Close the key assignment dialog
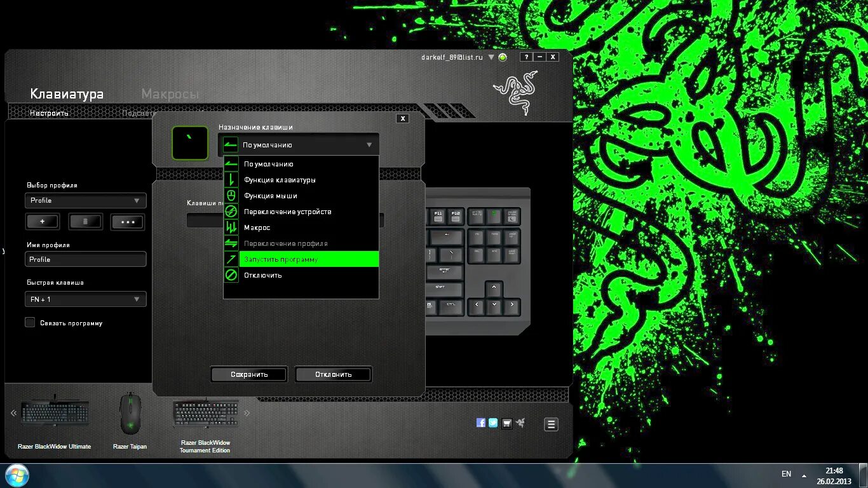Image resolution: width=868 pixels, height=488 pixels. (x=402, y=118)
